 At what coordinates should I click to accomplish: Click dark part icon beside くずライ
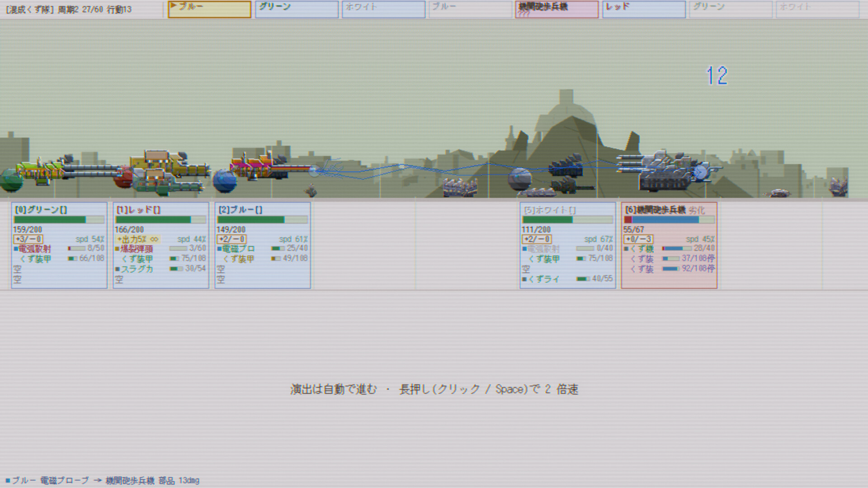coord(524,279)
